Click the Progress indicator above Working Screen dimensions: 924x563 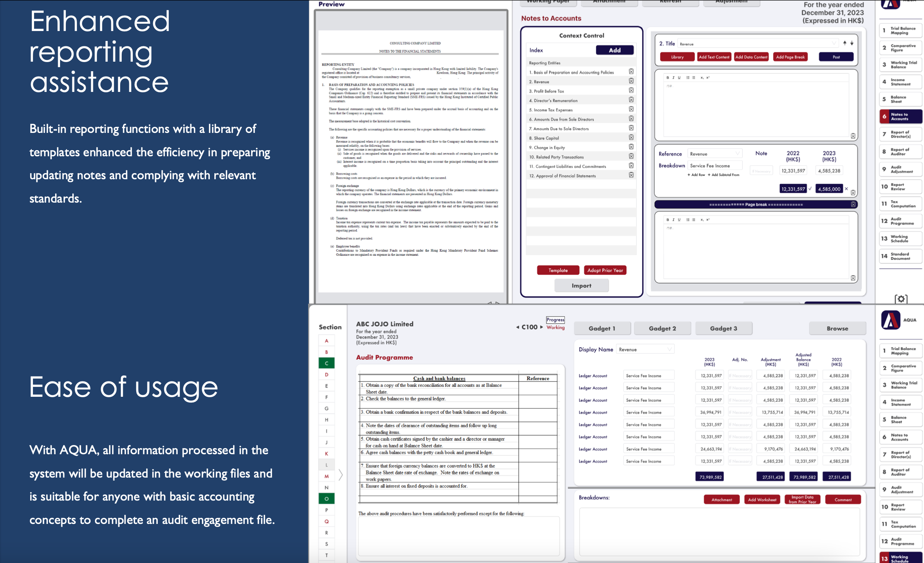pyautogui.click(x=555, y=320)
